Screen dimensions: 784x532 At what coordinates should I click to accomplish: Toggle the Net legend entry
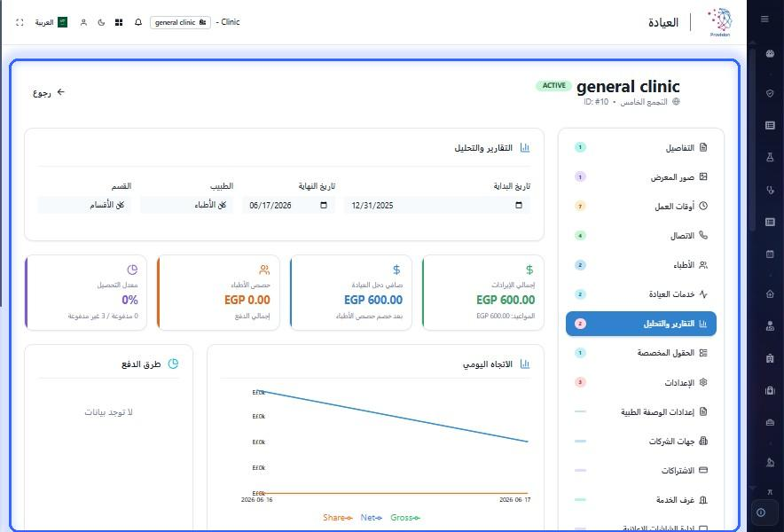(372, 518)
